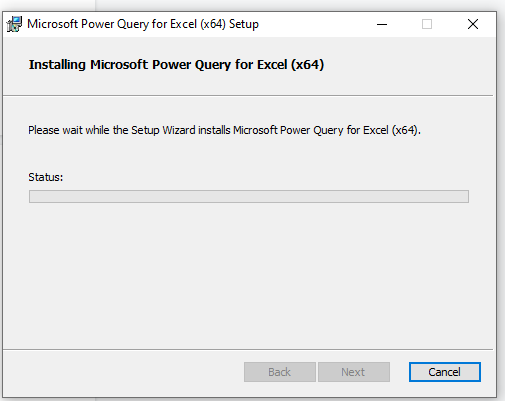505x401 pixels.
Task: Click the divider line beneath the Installing heading
Action: point(248,95)
